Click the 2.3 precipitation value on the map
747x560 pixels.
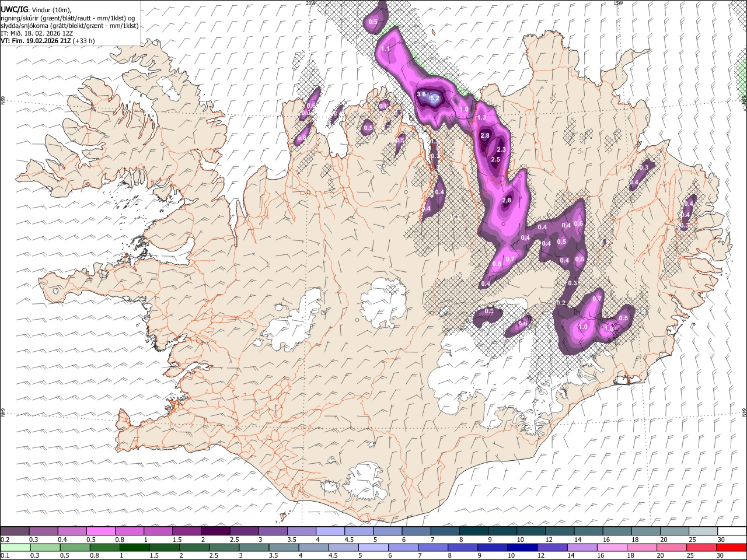[x=501, y=150]
